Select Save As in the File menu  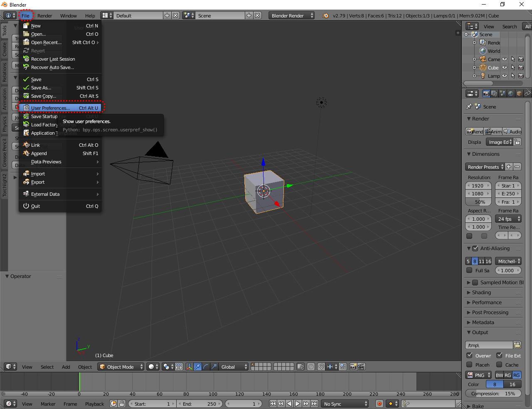(x=60, y=88)
